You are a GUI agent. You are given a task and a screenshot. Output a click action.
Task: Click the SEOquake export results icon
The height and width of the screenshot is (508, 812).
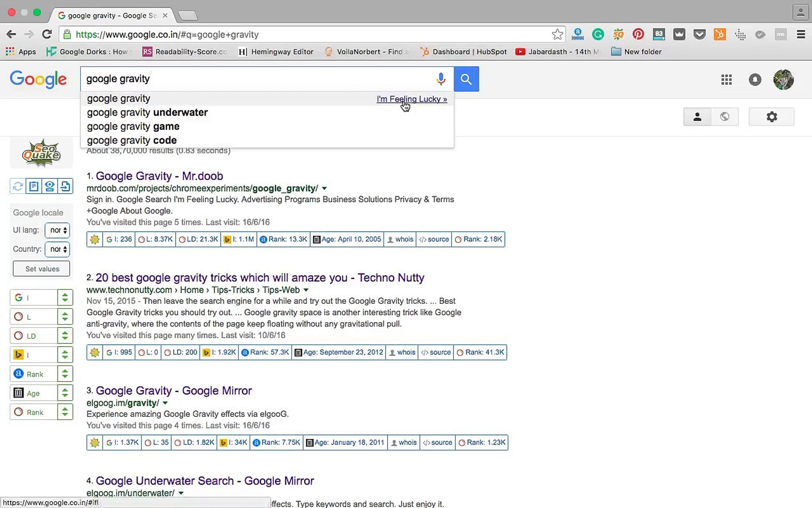pyautogui.click(x=65, y=186)
